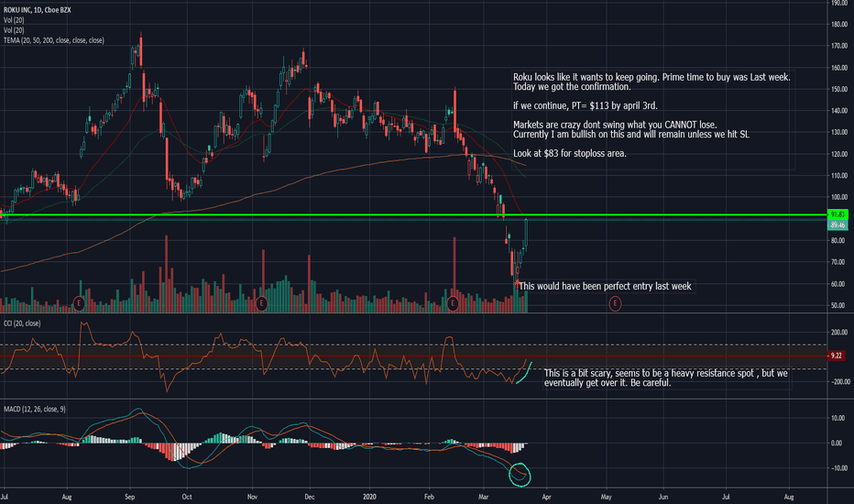
Task: Select the cyan curve drawn on the CCI
Action: 524,373
